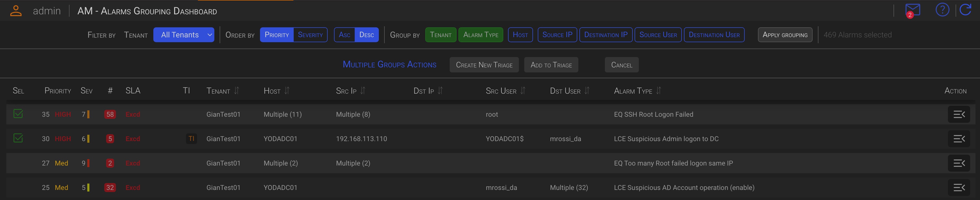Open the All Tenants filter dropdown

184,35
